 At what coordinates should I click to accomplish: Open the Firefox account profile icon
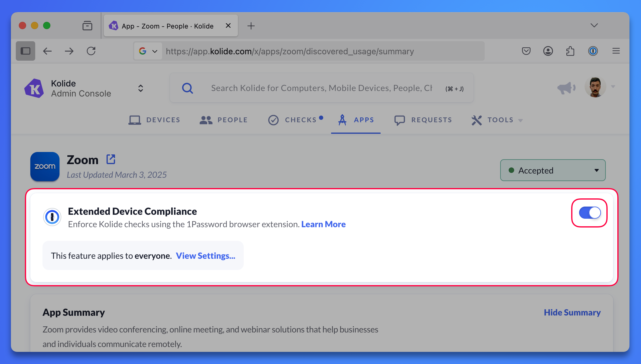pyautogui.click(x=548, y=51)
